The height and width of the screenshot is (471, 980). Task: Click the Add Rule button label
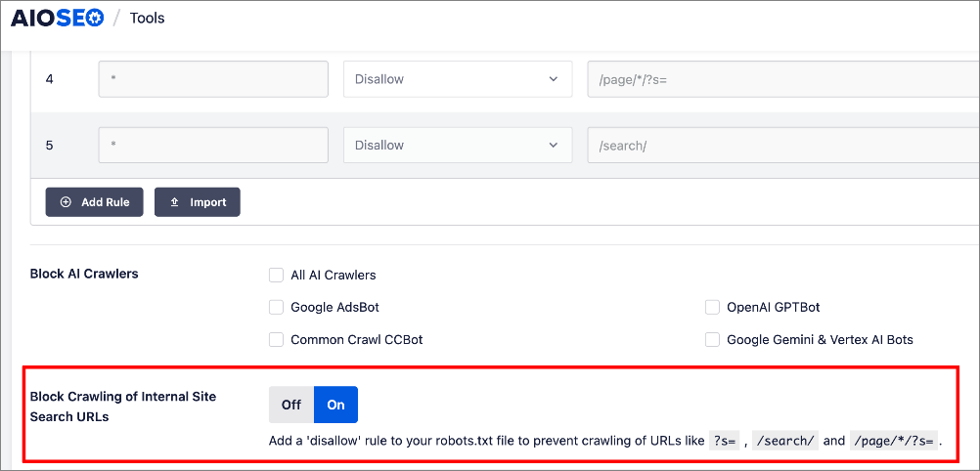[x=105, y=202]
